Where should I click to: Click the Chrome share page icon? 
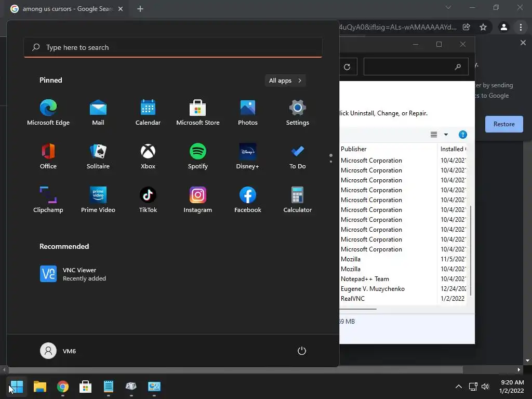[x=467, y=27]
